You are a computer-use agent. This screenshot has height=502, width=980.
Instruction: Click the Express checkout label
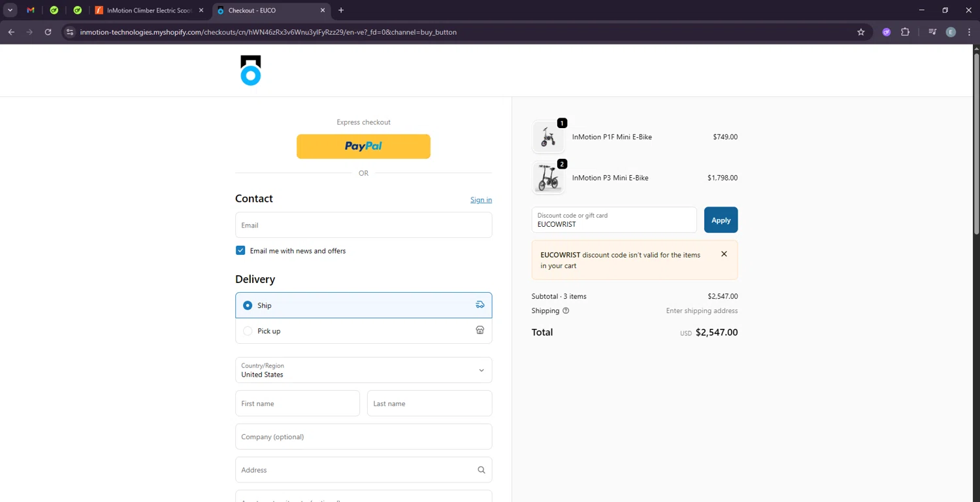pyautogui.click(x=363, y=122)
